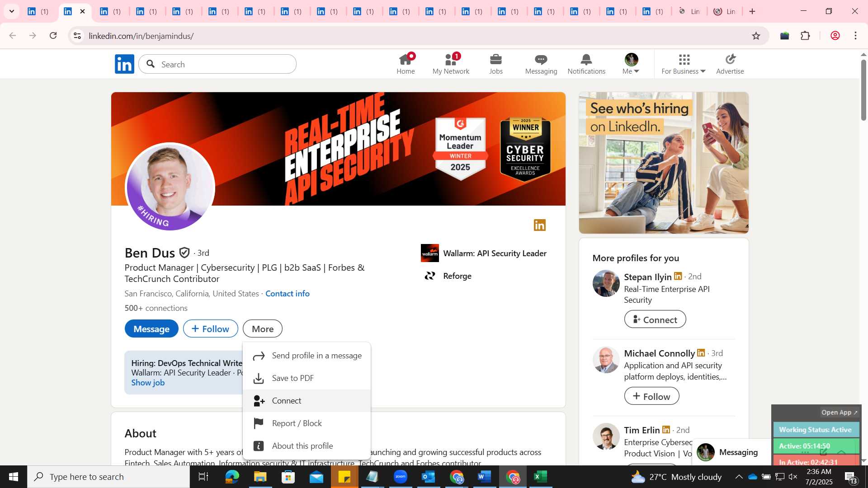The width and height of the screenshot is (868, 488).
Task: Bookmark this page with star icon
Action: [756, 36]
